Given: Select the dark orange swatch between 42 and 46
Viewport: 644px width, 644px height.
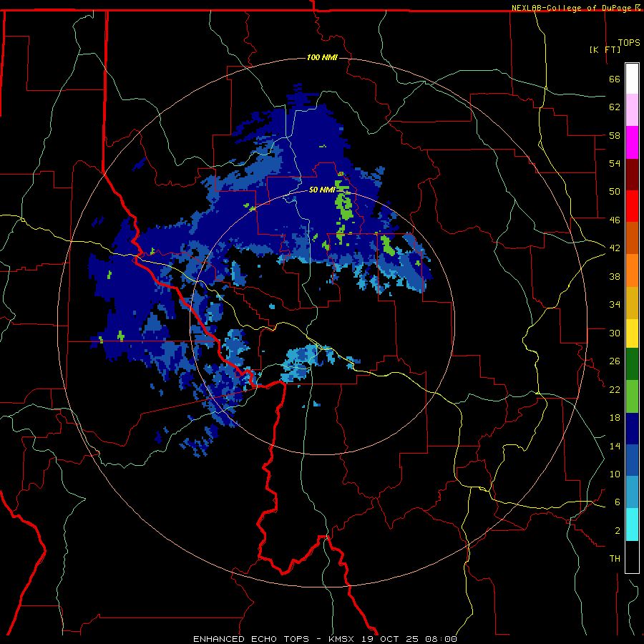Looking at the screenshot, I should point(632,238).
